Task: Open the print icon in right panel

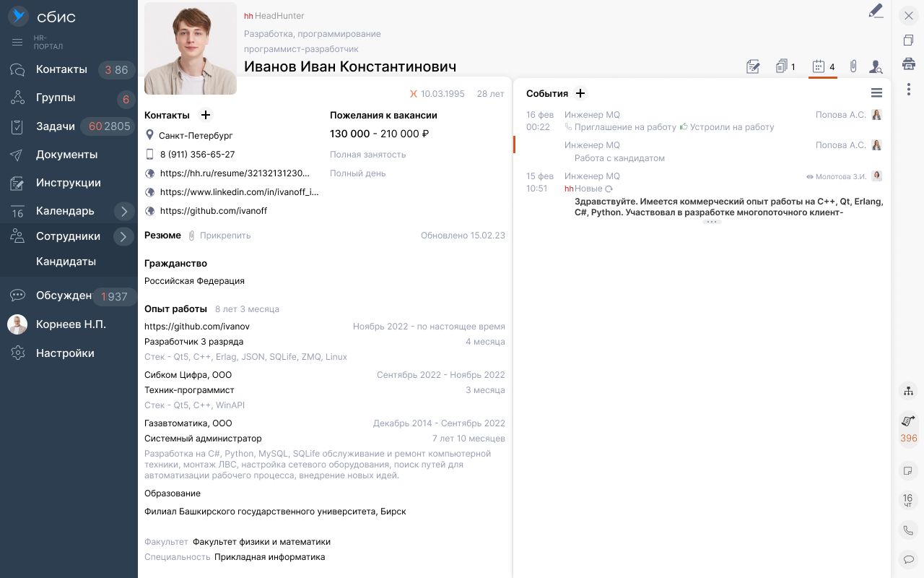Action: pos(909,64)
